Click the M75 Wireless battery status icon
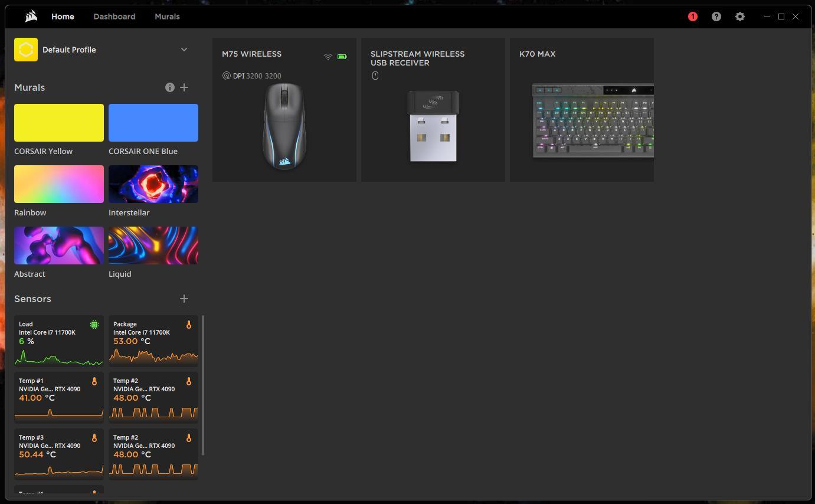This screenshot has height=504, width=815. click(342, 57)
